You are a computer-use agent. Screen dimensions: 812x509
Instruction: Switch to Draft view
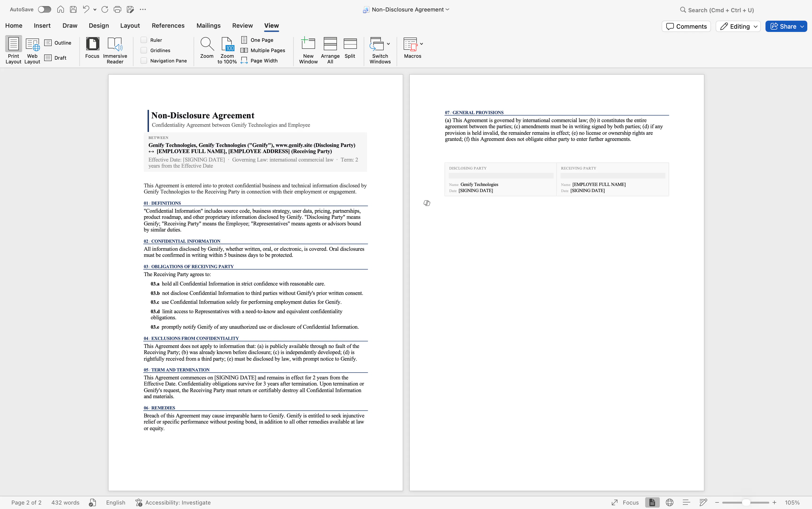[56, 58]
